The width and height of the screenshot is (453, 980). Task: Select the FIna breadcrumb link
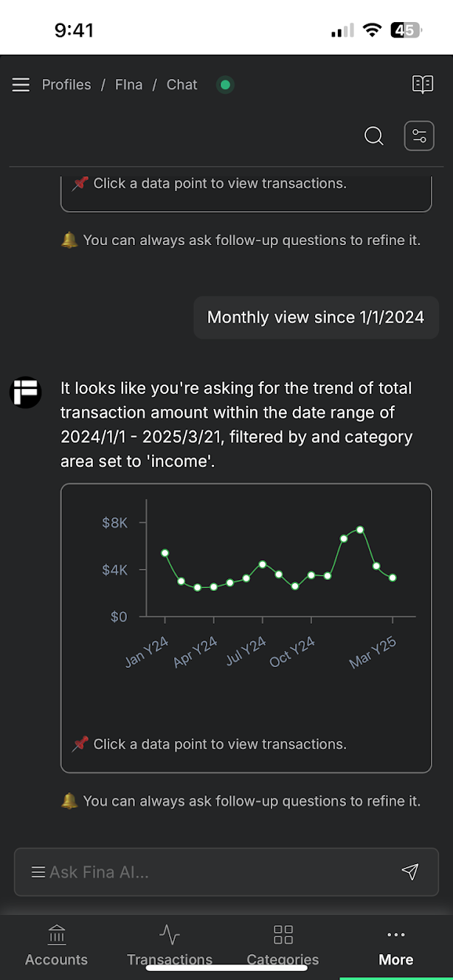pos(128,85)
